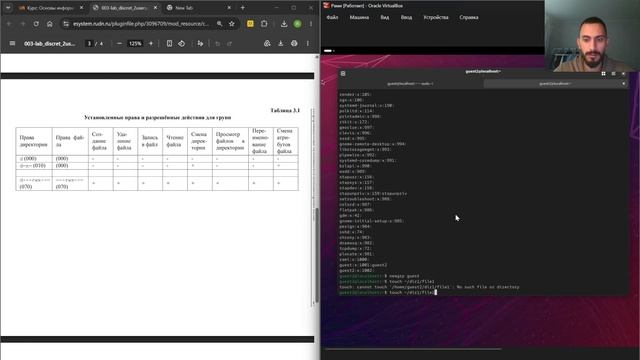640x360 pixels.
Task: Click 'Таблица 3.1' heading in PDF
Action: point(285,110)
